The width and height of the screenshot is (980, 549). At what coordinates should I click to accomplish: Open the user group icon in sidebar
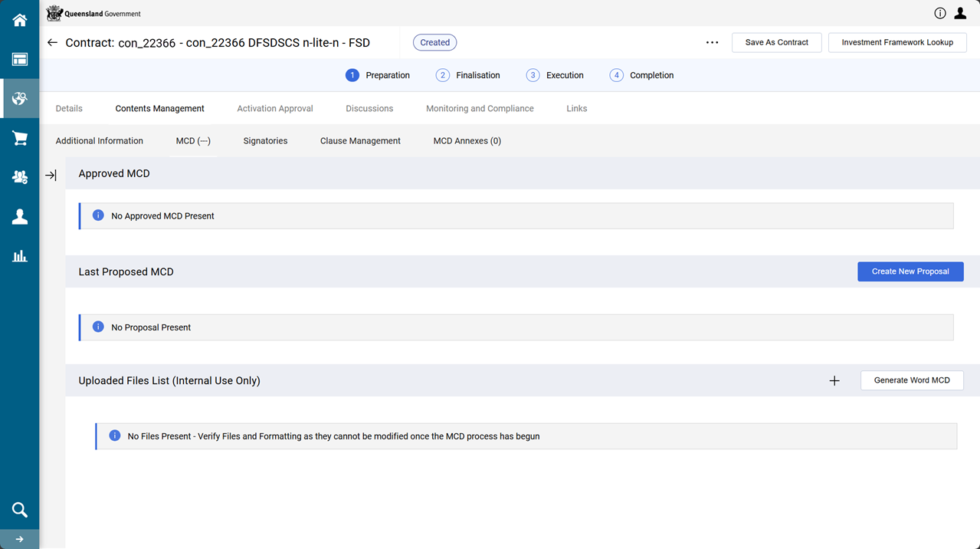[19, 177]
